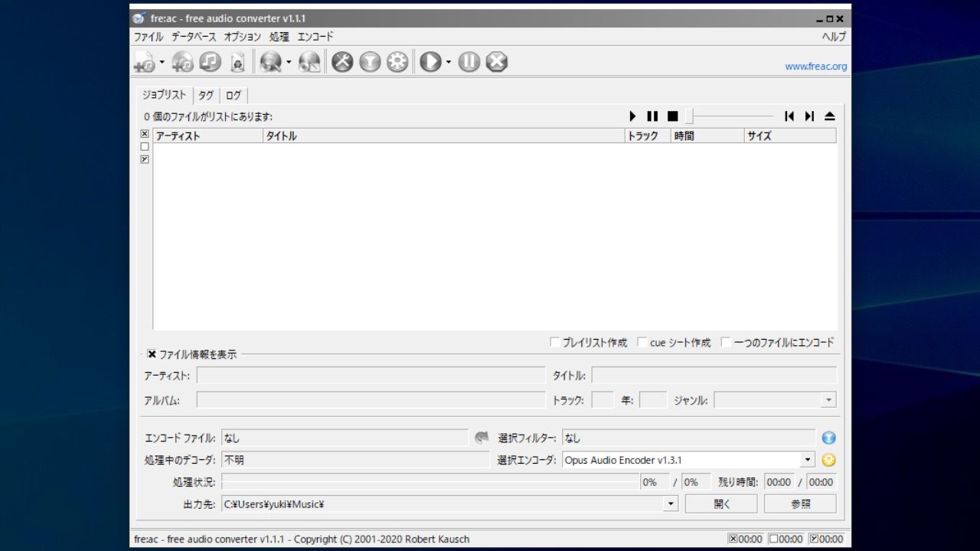This screenshot has height=551, width=980.
Task: Pause encoding with the toolbar pause icon
Action: click(x=469, y=62)
